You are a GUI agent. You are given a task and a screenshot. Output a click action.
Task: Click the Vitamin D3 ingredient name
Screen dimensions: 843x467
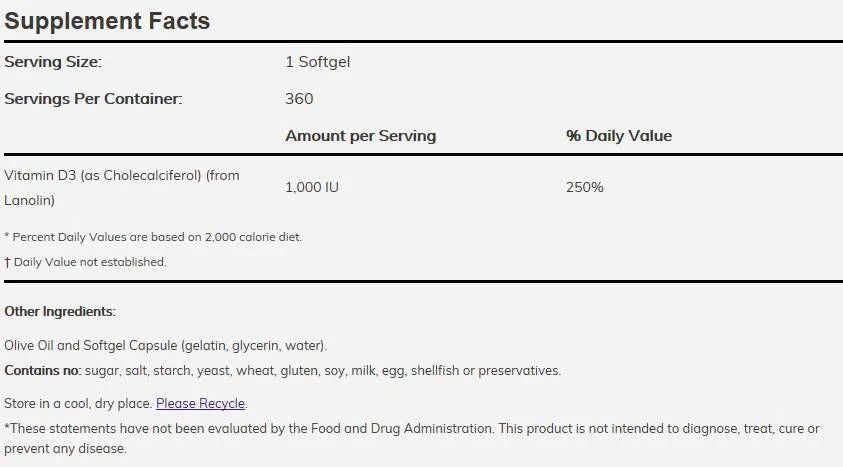click(x=122, y=176)
